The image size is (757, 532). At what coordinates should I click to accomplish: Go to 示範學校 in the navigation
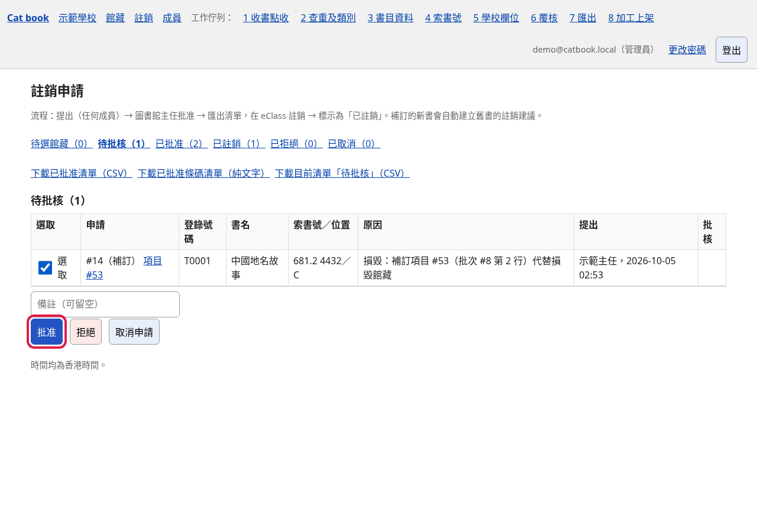(77, 18)
